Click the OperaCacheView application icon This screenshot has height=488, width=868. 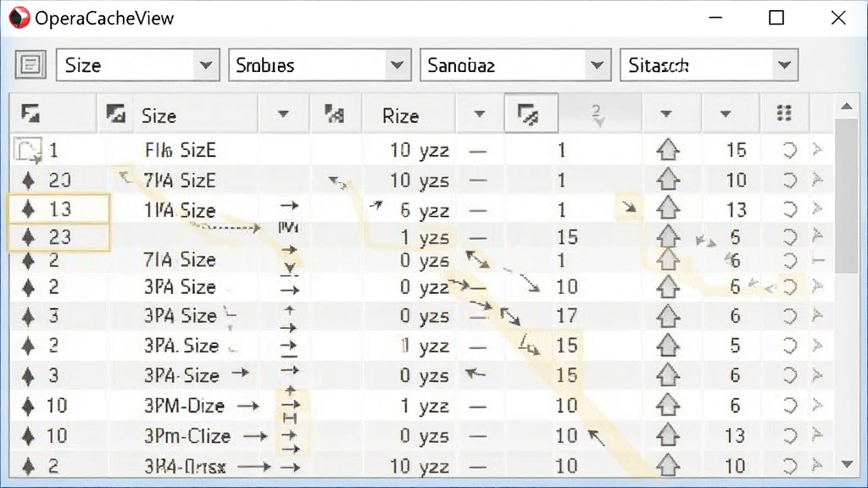tap(19, 18)
